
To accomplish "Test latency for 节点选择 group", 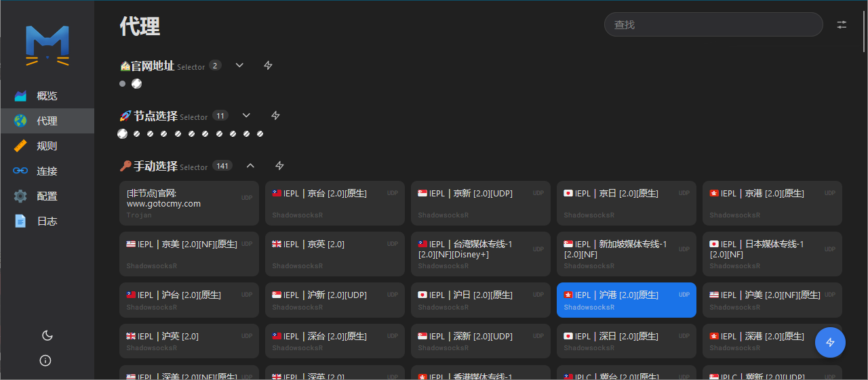I will click(x=275, y=116).
